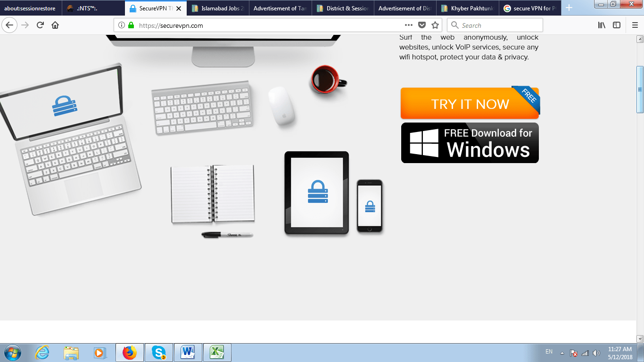
Task: Toggle the sidebars icon
Action: click(616, 25)
